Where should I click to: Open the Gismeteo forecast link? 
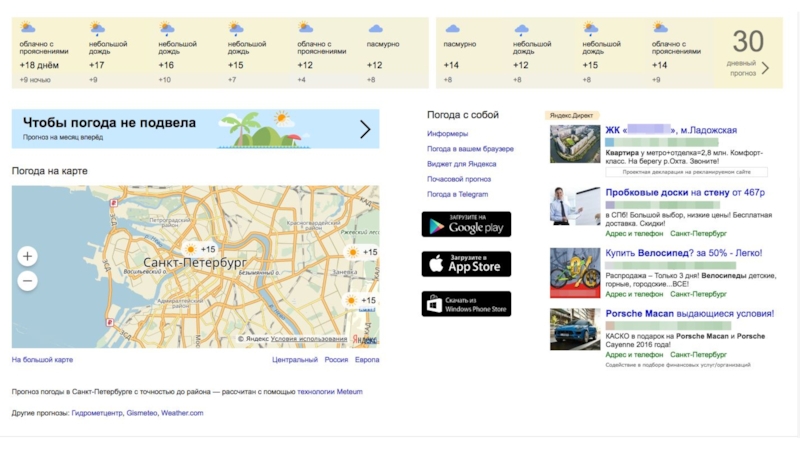(141, 413)
